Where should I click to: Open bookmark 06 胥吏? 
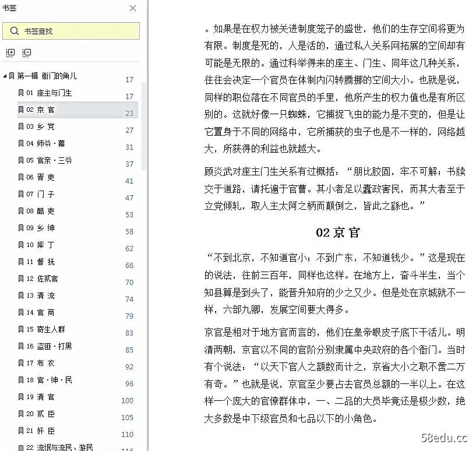click(40, 177)
